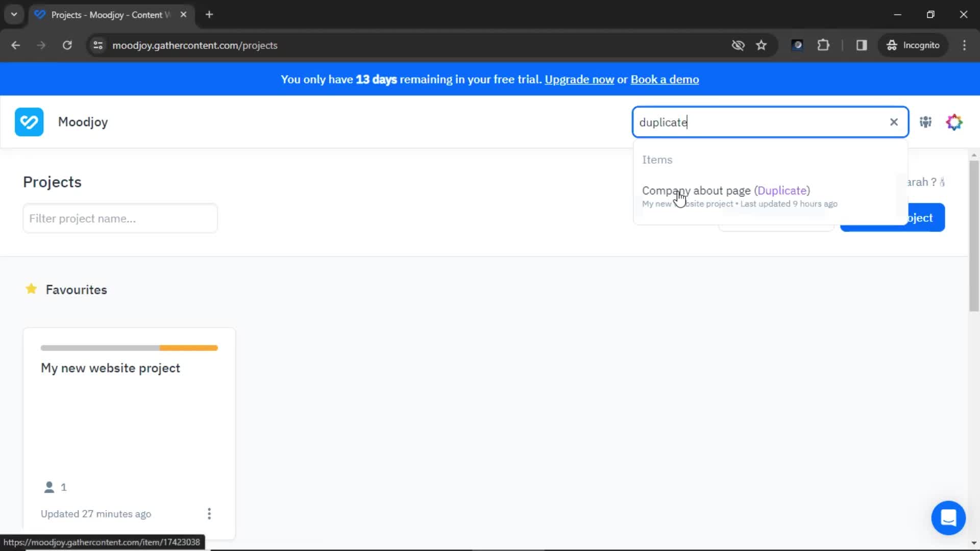The height and width of the screenshot is (551, 980).
Task: View site information icon in the address bar
Action: 98,45
